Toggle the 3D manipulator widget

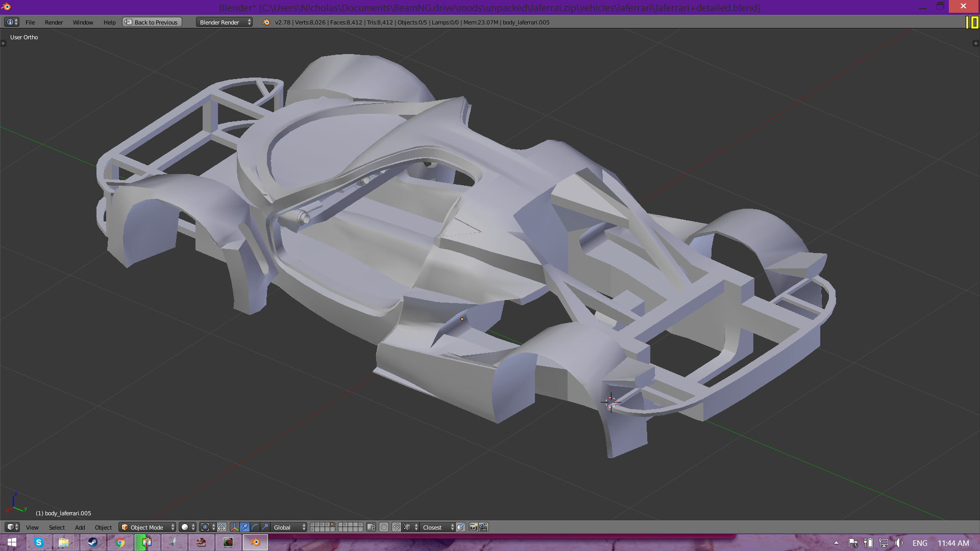click(234, 528)
